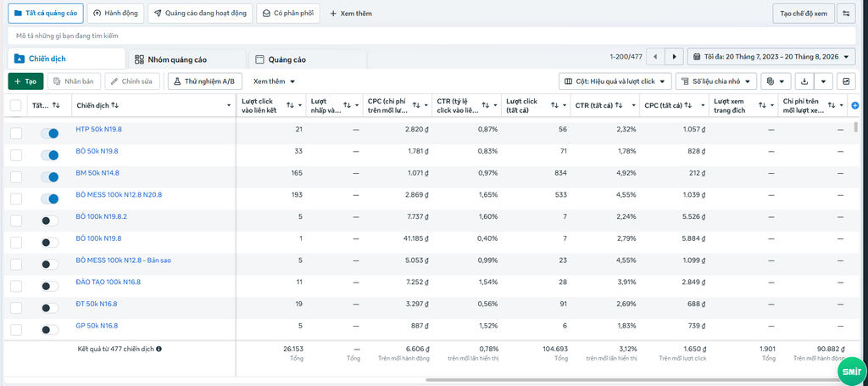The width and height of the screenshot is (868, 386).
Task: Enable BÒ 100k N19.8.2 campaign
Action: tap(50, 221)
